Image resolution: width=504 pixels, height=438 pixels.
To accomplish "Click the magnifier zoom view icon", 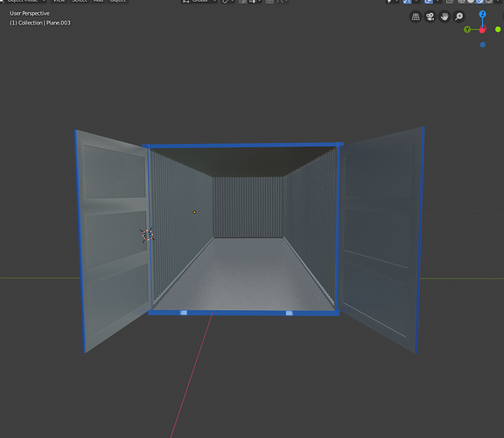I will 459,17.
